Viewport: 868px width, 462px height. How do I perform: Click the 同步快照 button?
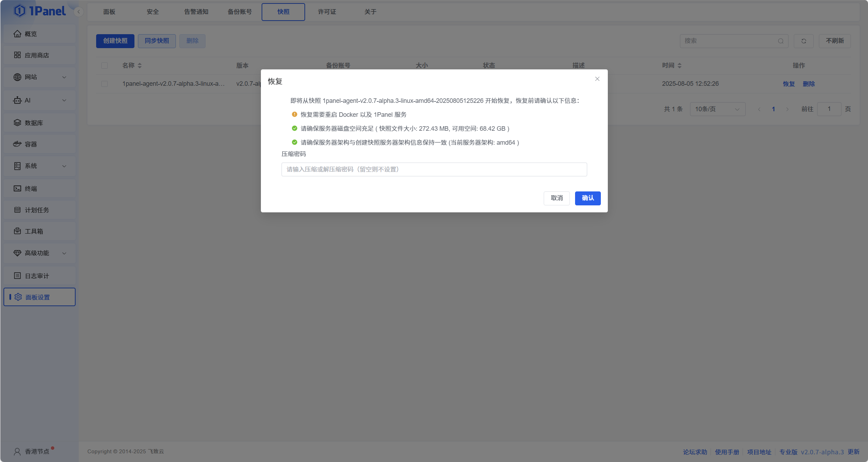tap(157, 41)
